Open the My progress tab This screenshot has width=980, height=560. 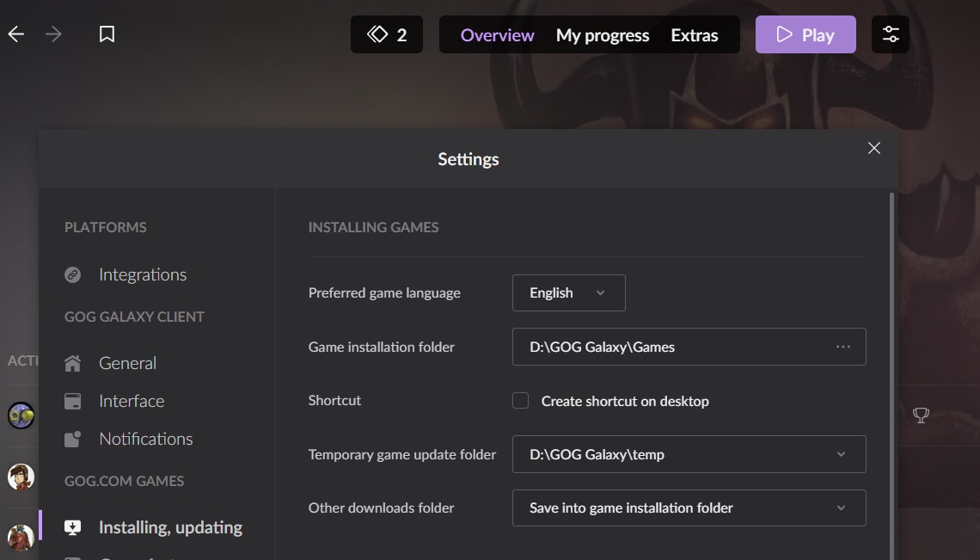pyautogui.click(x=603, y=35)
